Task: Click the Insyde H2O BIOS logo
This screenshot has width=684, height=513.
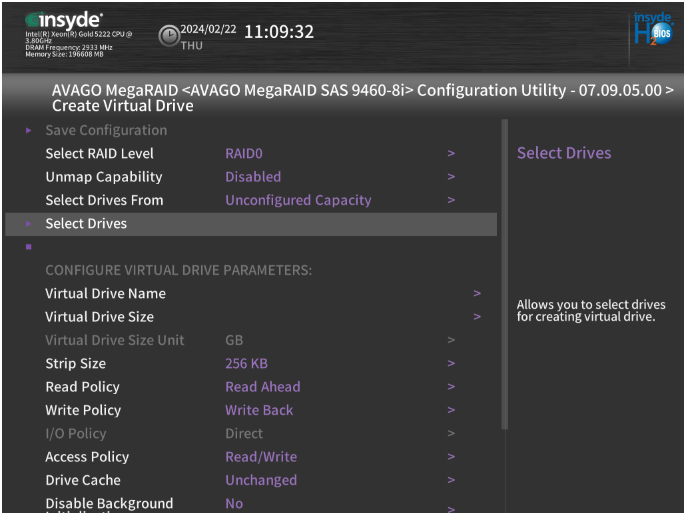Action: [x=653, y=29]
